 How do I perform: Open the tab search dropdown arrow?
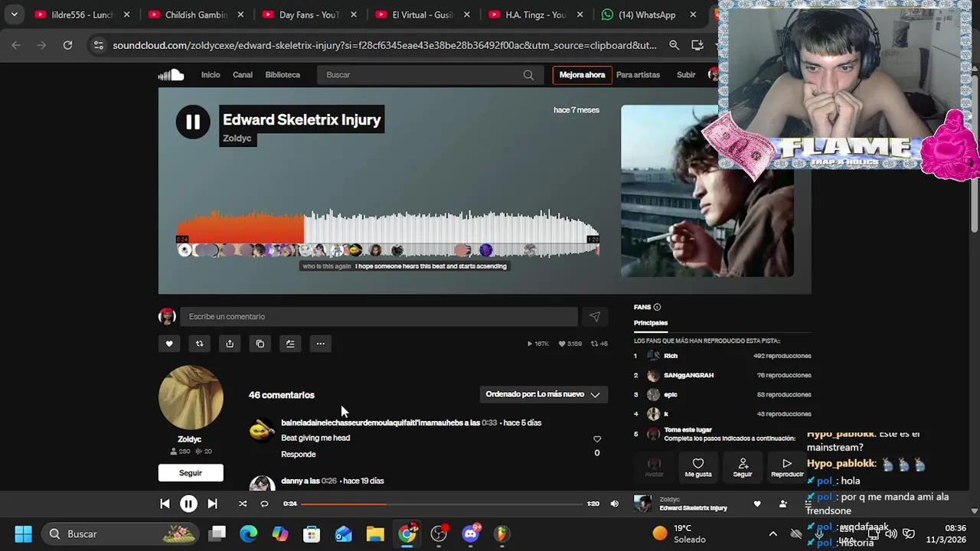[14, 15]
